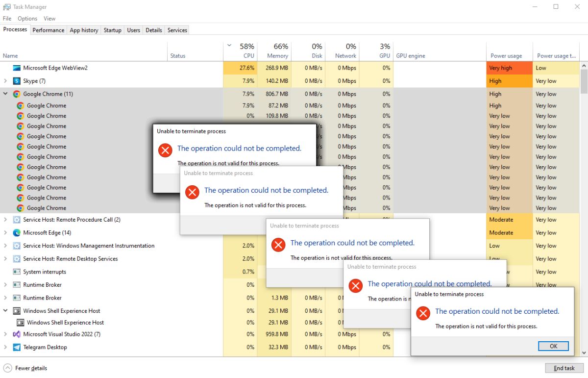Expand Service Host: Windows Management Instrumentation
The width and height of the screenshot is (588, 378).
tap(5, 246)
